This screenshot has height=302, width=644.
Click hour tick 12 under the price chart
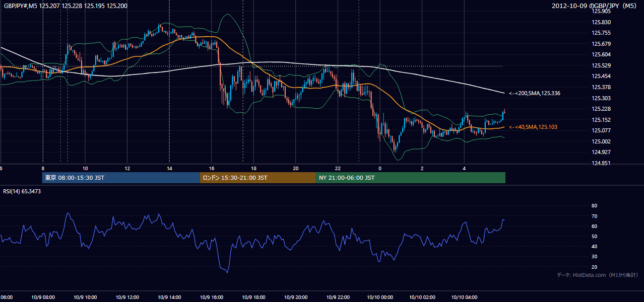127,169
